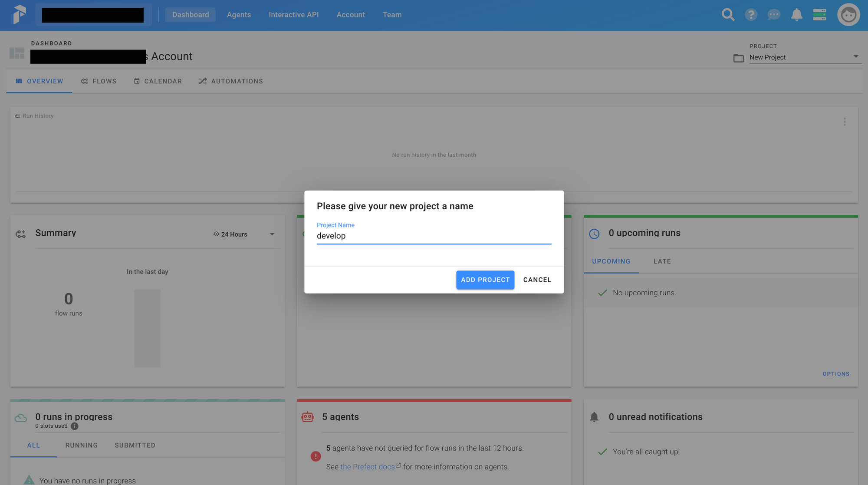Click the info icon next to slots used
The image size is (868, 485).
tap(74, 426)
